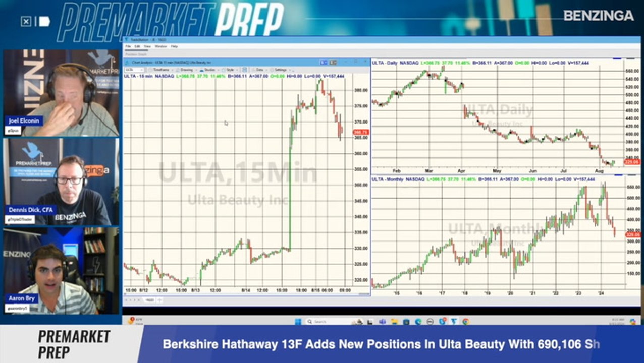Click the Position Graph toolbar label

click(x=136, y=54)
